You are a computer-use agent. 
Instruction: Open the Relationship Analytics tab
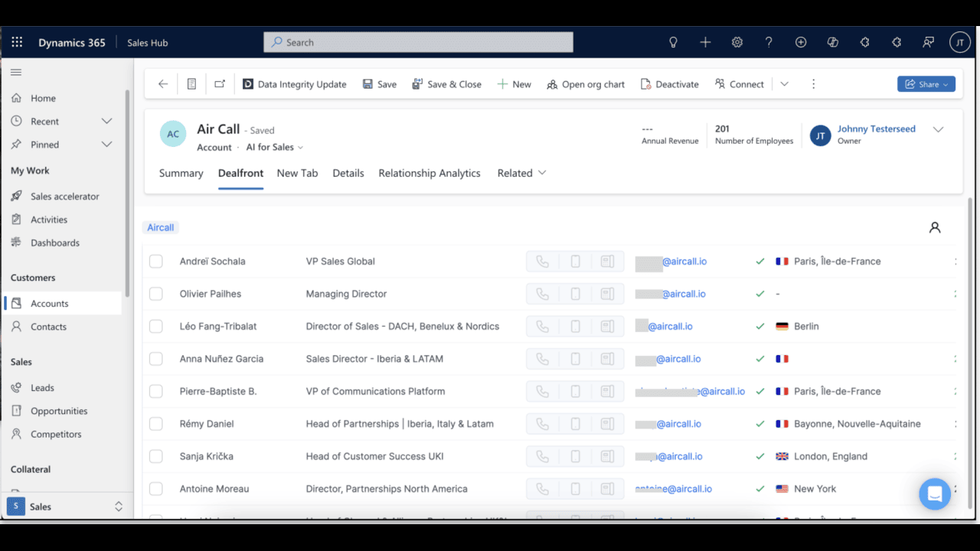(430, 173)
